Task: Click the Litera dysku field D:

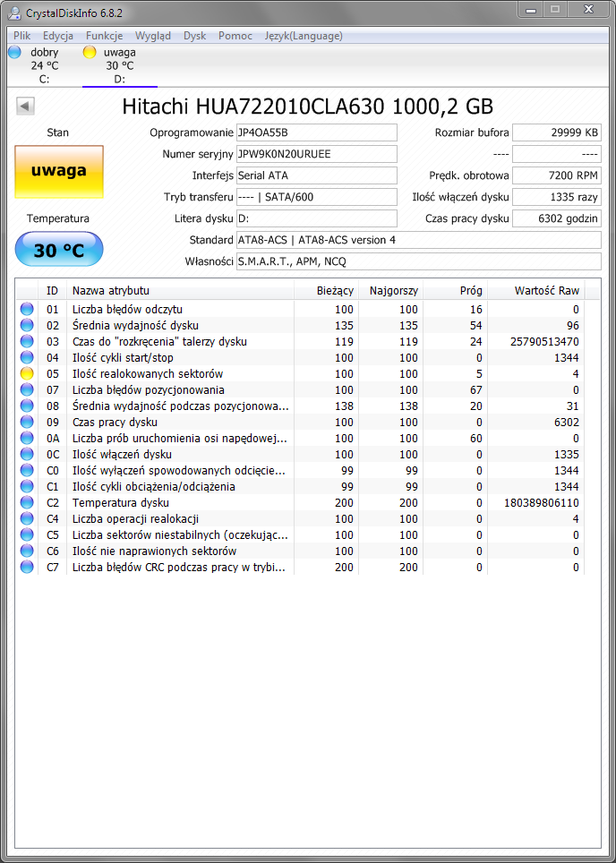Action: (x=317, y=218)
